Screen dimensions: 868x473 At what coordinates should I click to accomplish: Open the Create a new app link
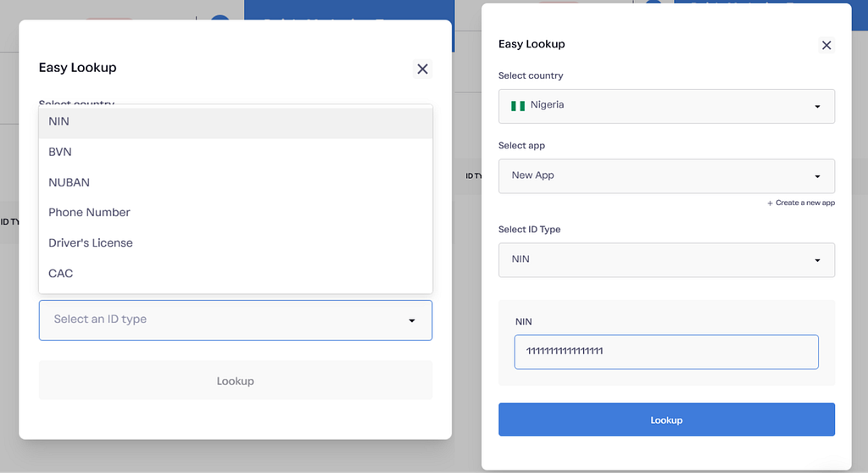(x=805, y=203)
